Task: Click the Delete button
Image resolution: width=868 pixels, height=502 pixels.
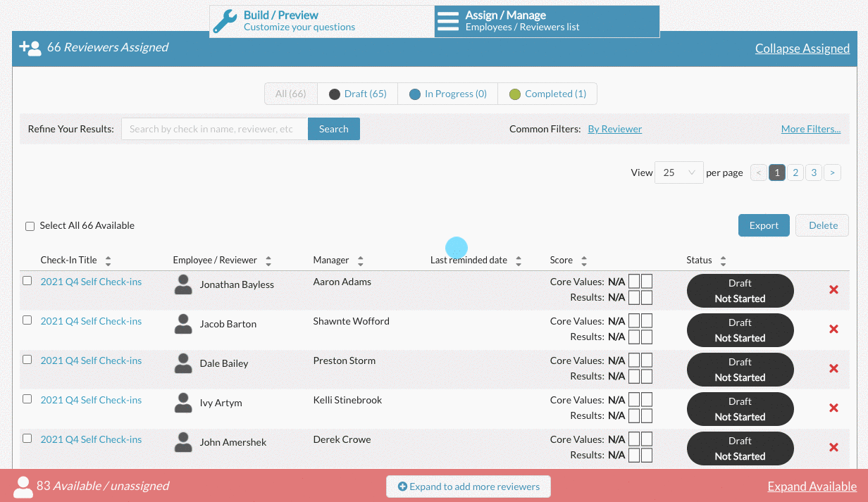Action: pos(823,225)
